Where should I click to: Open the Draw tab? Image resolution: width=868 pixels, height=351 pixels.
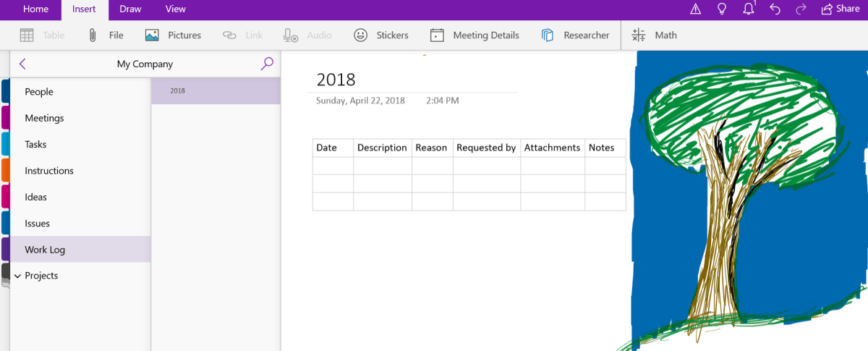130,9
